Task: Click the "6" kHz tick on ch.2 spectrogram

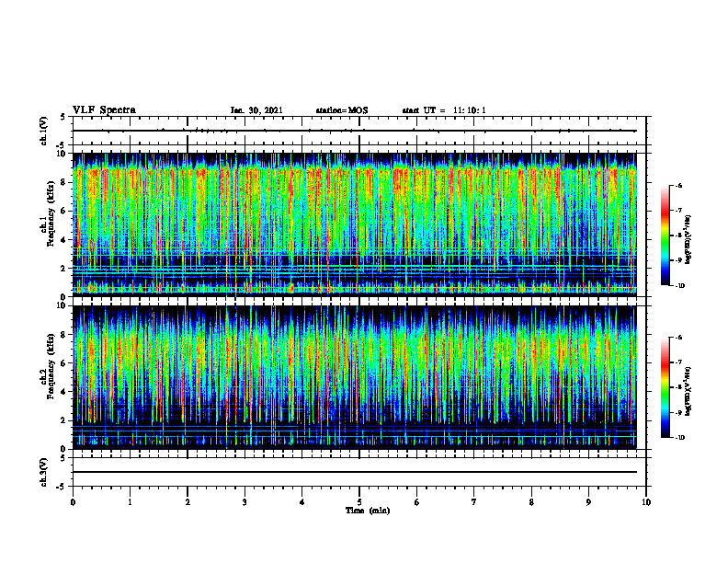Action: (x=64, y=363)
